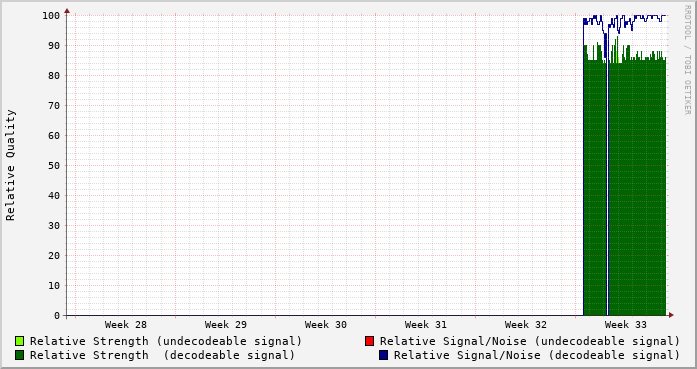Click the blue Signal/Noise line near 100

(645, 16)
